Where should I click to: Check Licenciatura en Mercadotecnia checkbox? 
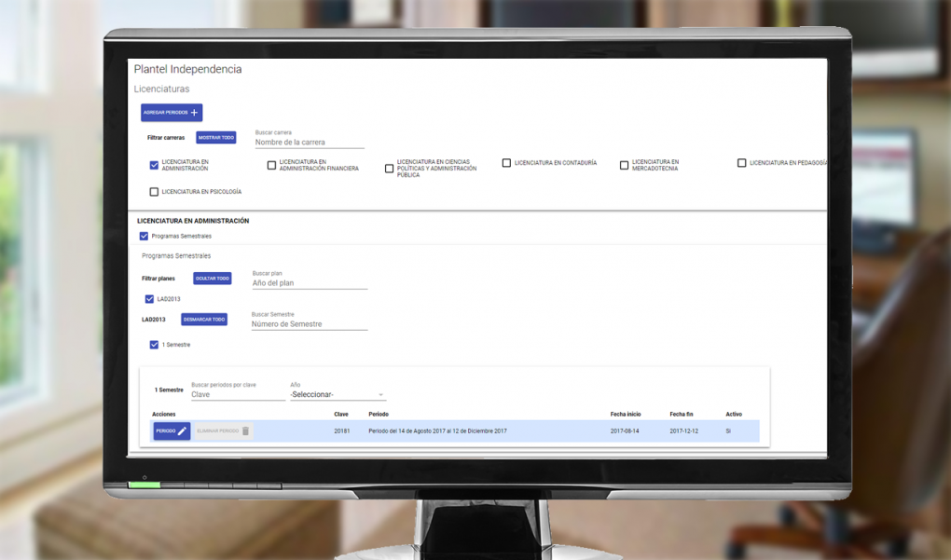[624, 166]
